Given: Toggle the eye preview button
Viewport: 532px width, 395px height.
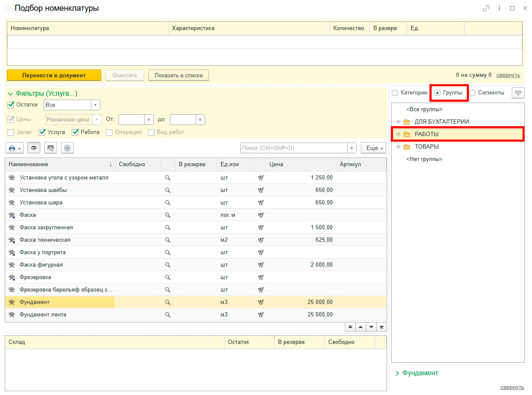Looking at the screenshot, I should point(34,148).
